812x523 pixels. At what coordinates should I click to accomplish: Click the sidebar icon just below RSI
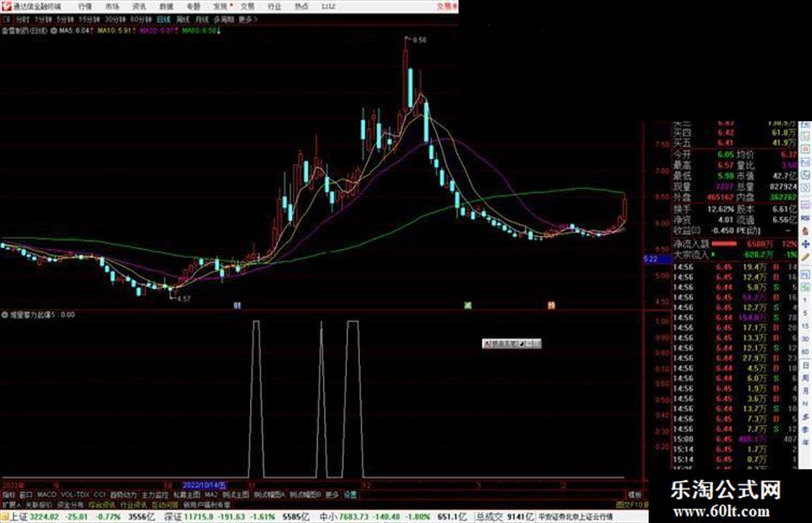pos(805,231)
